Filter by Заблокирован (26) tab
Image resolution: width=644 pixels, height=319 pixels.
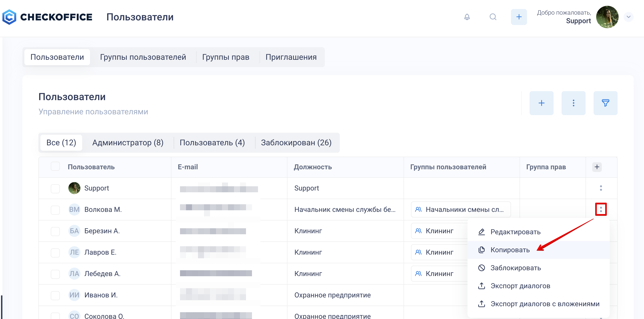[x=296, y=143]
